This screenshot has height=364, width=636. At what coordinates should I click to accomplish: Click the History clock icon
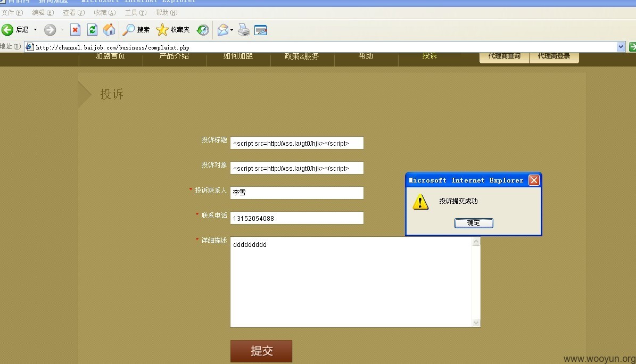tap(203, 30)
